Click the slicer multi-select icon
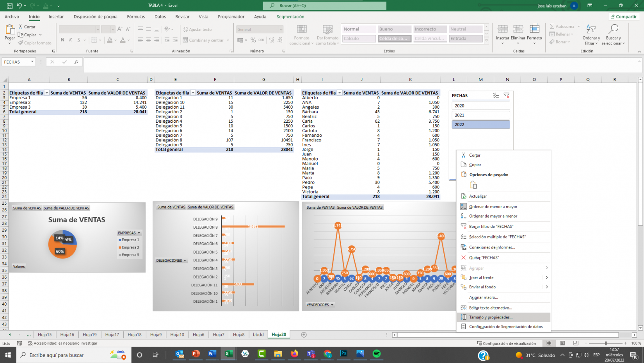Viewport: 644px width, 363px height. (496, 95)
